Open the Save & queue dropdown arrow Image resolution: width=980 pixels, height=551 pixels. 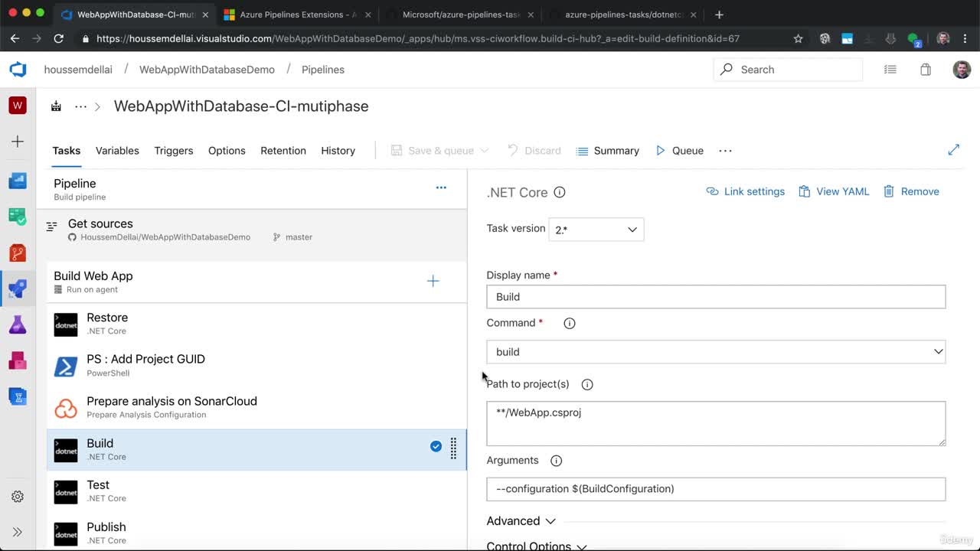484,151
